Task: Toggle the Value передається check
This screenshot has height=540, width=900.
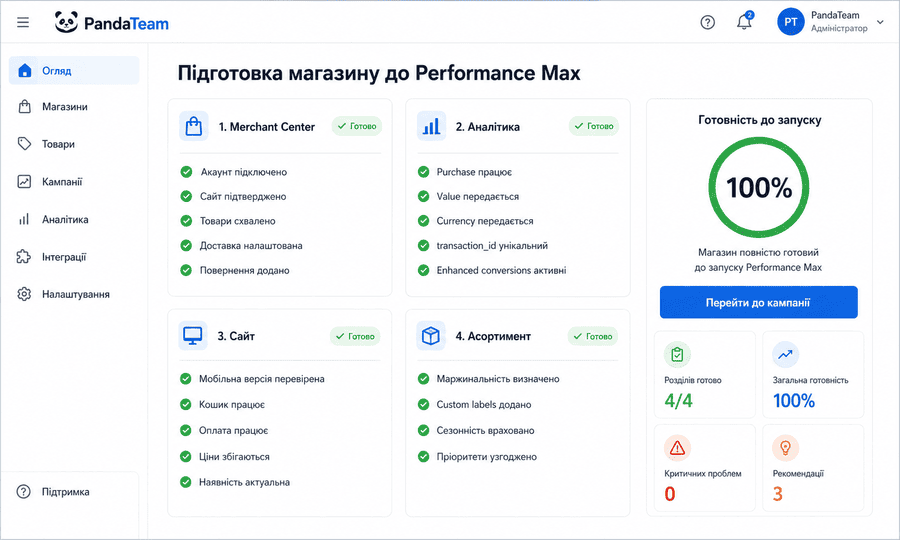Action: click(424, 196)
